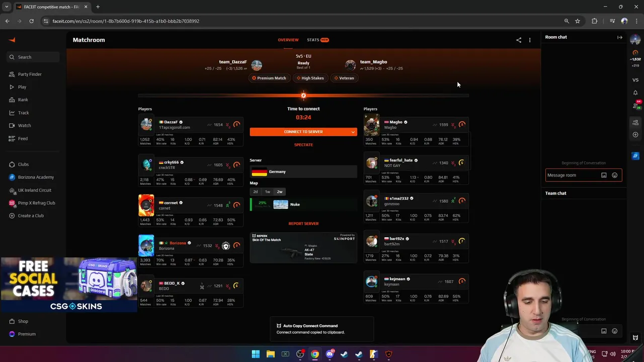Click the Spectate link
The height and width of the screenshot is (362, 644).
(303, 145)
